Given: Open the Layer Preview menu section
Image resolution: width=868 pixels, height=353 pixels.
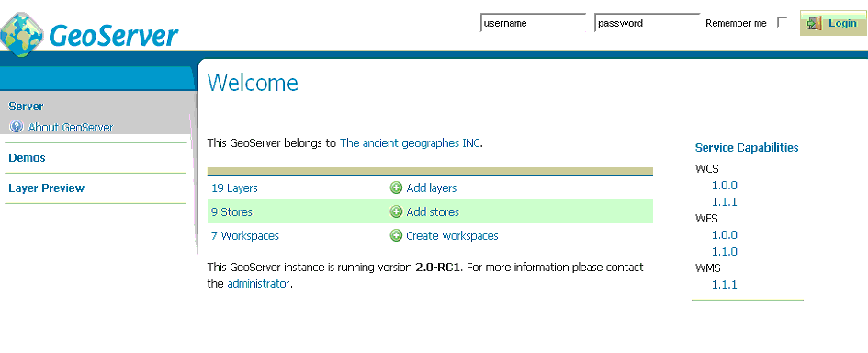Looking at the screenshot, I should tap(47, 188).
